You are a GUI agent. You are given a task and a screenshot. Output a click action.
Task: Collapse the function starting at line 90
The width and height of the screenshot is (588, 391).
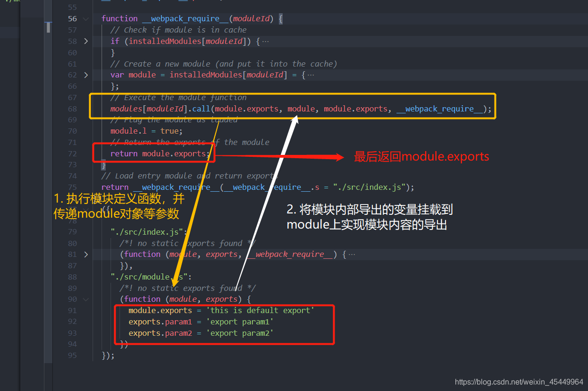(x=85, y=299)
